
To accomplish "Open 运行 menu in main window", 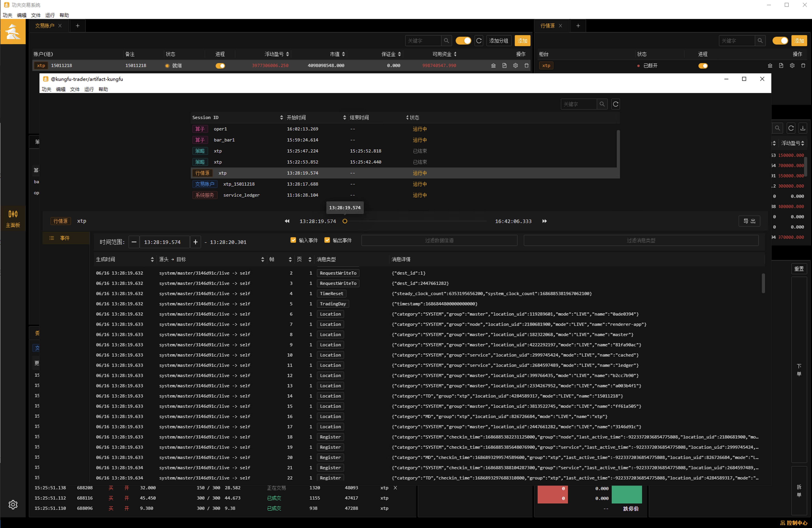I will click(50, 15).
